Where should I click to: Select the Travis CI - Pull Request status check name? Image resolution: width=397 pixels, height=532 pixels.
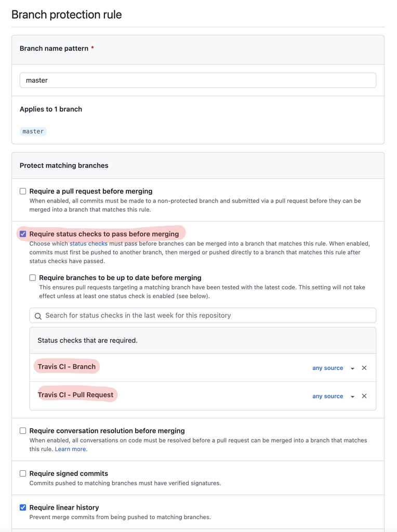(x=75, y=394)
